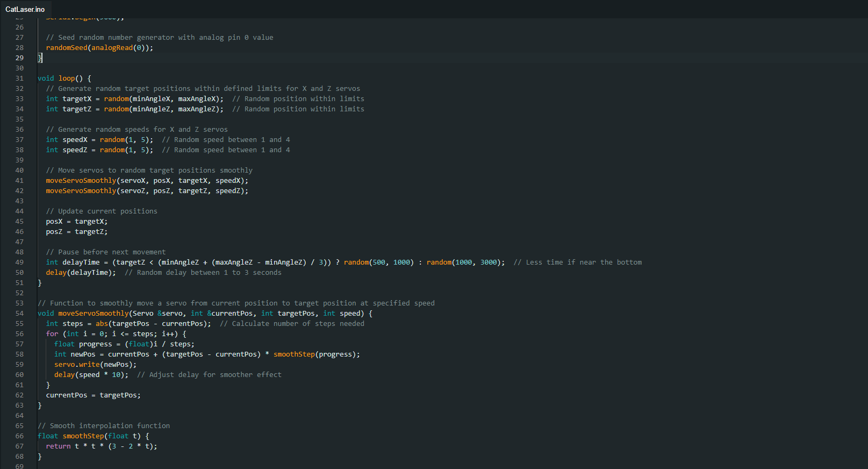
Task: Click 'delay(speed * 10);' statement
Action: pyautogui.click(x=91, y=375)
